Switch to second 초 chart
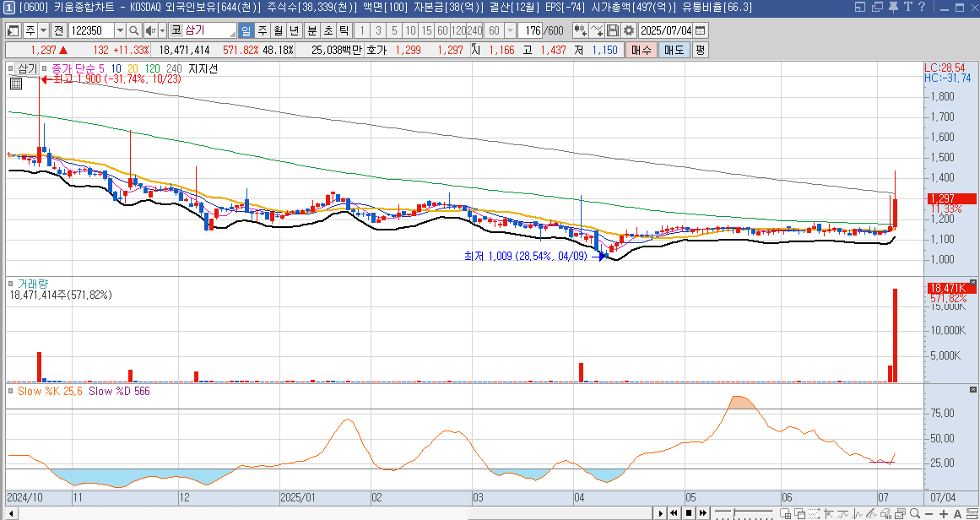Image resolution: width=980 pixels, height=520 pixels. tap(328, 30)
